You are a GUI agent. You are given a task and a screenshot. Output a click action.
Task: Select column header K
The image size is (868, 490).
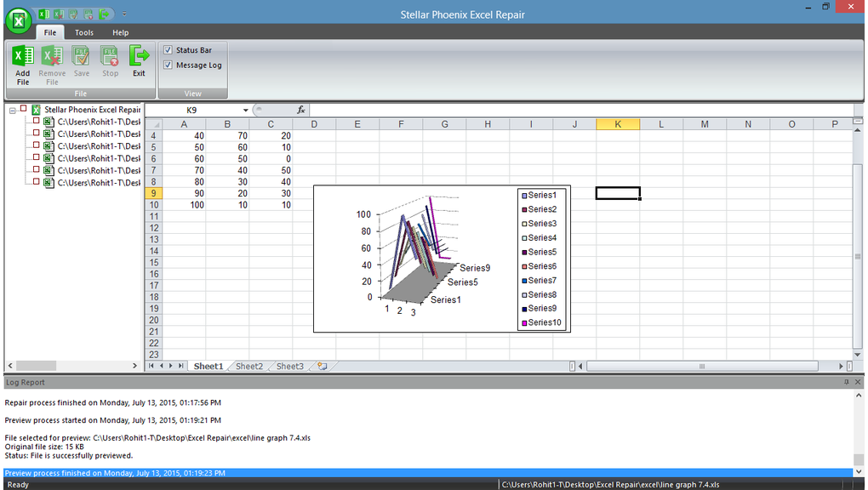(x=618, y=124)
